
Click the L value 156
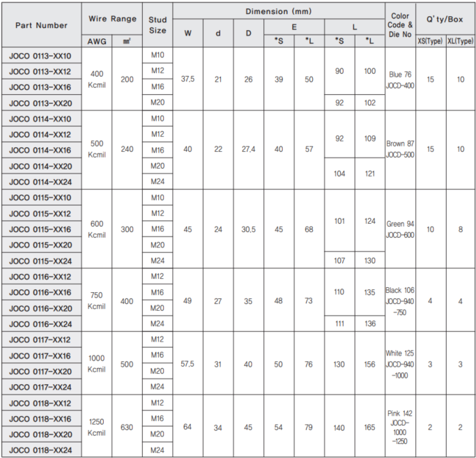(x=370, y=364)
